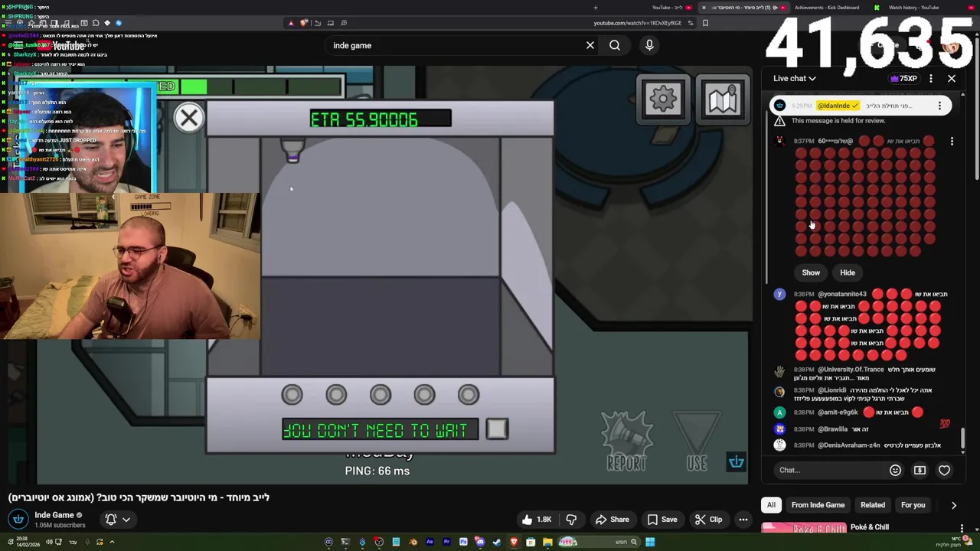980x551 pixels.
Task: Open the in-game map button
Action: pyautogui.click(x=722, y=98)
